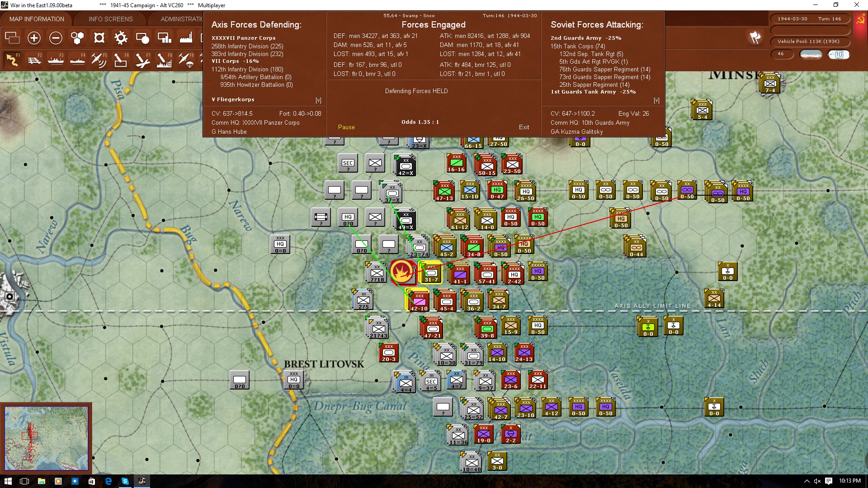
Task: Enable F9 air transport mode
Action: coord(186,60)
